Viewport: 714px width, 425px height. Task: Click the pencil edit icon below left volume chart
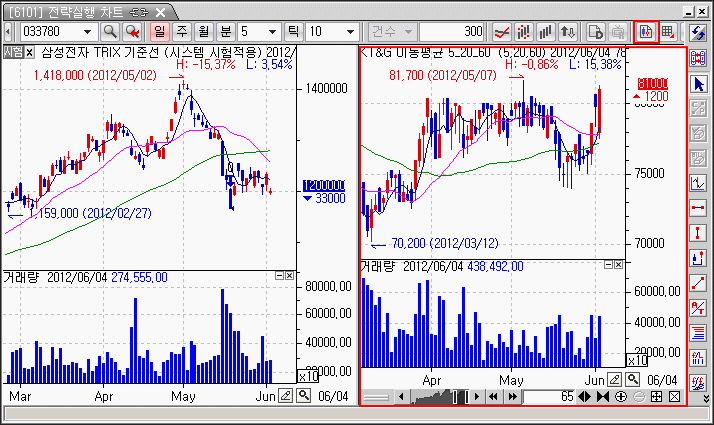pos(287,396)
